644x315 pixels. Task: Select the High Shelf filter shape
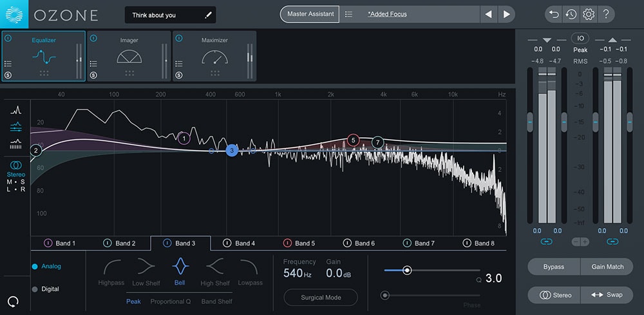[x=215, y=267]
